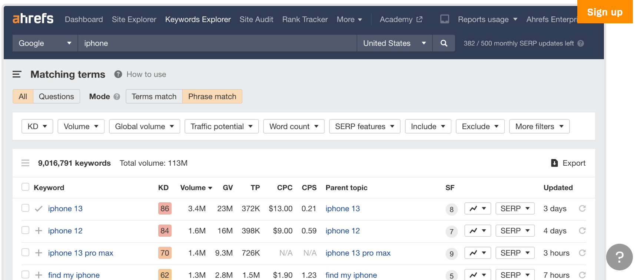
Task: Open Reports usage dropdown
Action: tap(488, 19)
